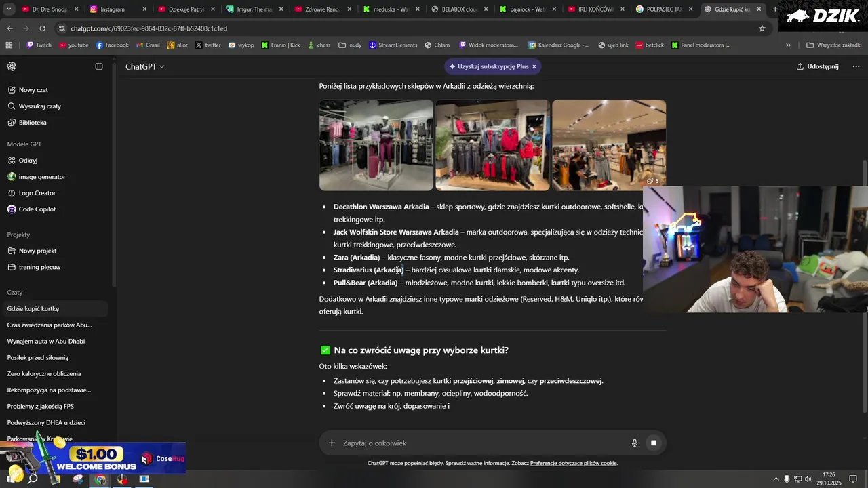Open StreamElements bookmark
The width and height of the screenshot is (868, 488).
coord(393,45)
